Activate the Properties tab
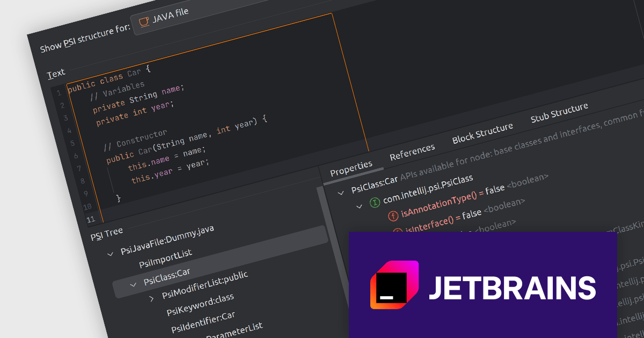The width and height of the screenshot is (644, 338). point(351,167)
